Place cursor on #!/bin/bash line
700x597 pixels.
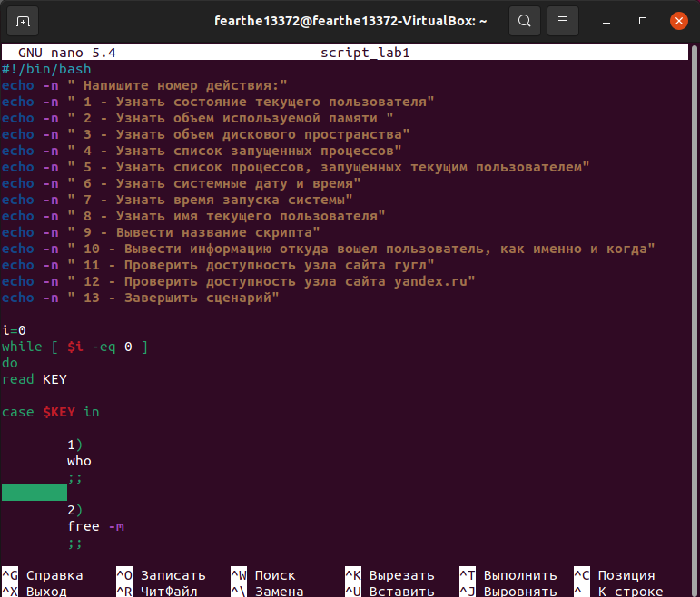pos(46,69)
